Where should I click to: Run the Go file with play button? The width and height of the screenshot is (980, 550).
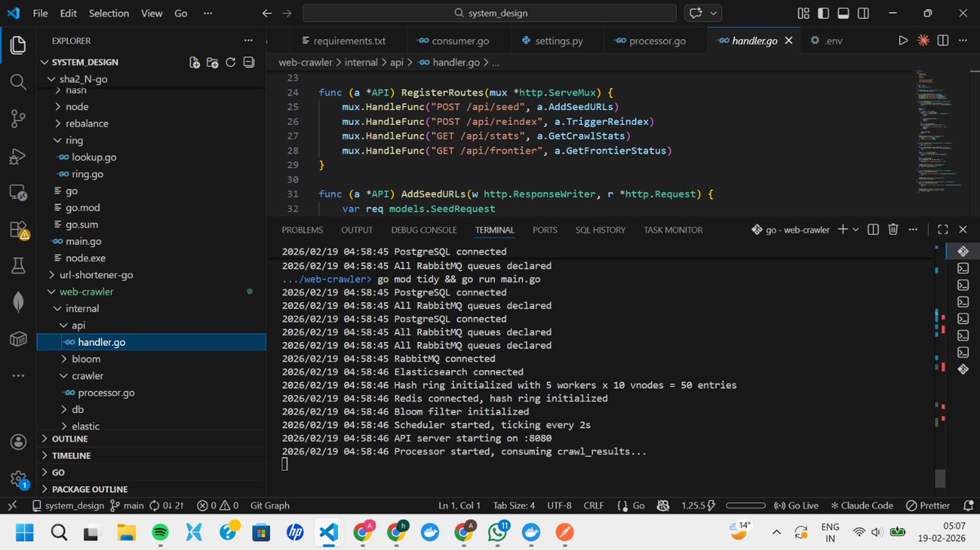pos(903,40)
